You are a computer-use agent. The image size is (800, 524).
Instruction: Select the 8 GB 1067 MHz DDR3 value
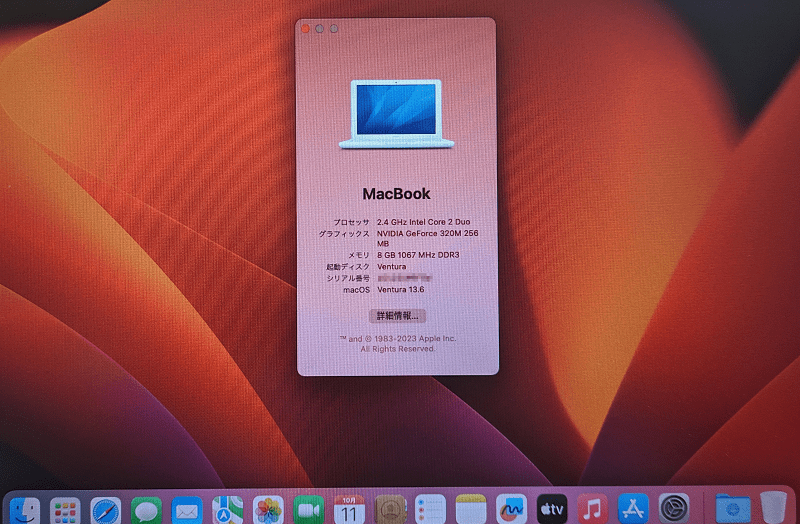[418, 255]
